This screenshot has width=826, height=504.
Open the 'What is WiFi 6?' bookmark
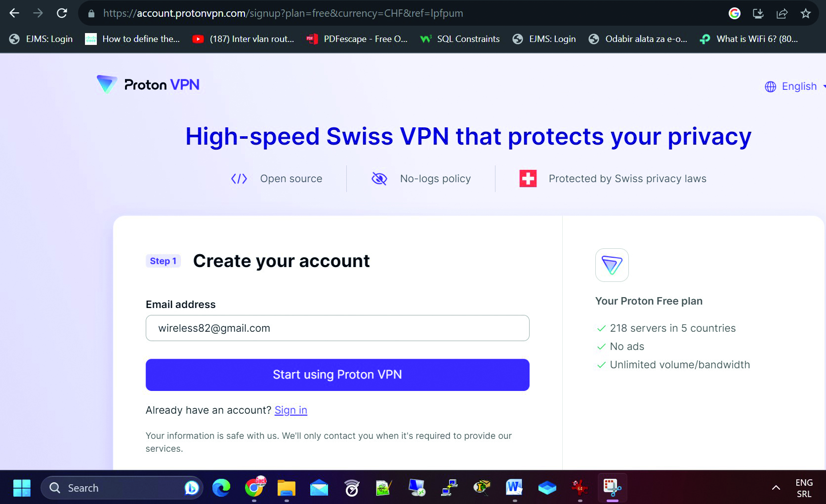point(749,39)
